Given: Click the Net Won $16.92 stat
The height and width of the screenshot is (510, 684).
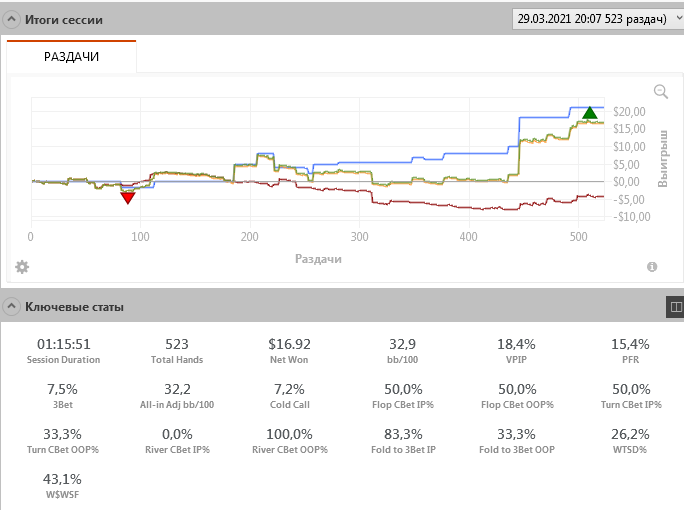Looking at the screenshot, I should point(289,351).
